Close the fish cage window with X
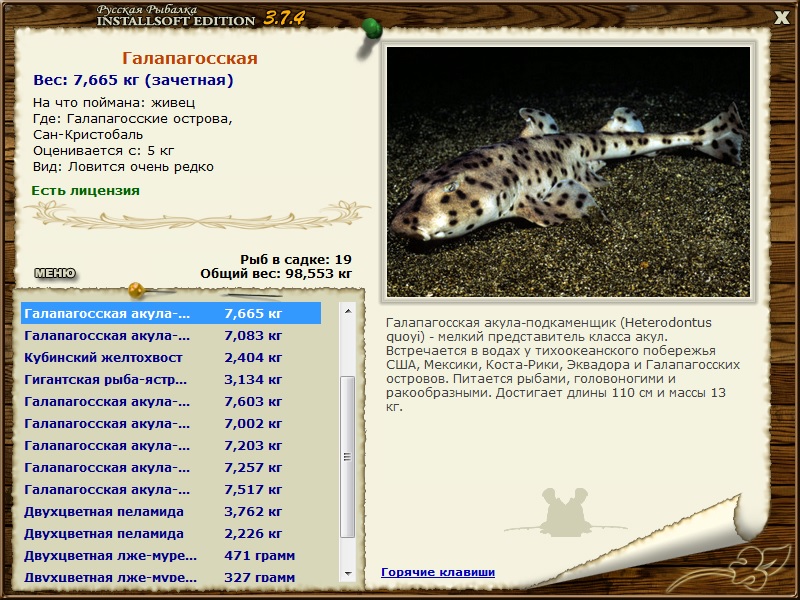The height and width of the screenshot is (600, 800). tap(781, 18)
